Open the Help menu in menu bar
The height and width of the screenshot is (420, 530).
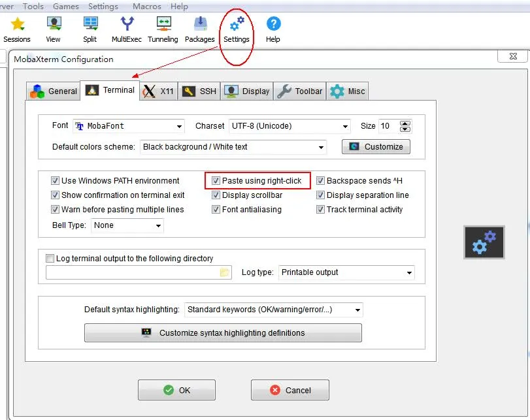(x=179, y=6)
